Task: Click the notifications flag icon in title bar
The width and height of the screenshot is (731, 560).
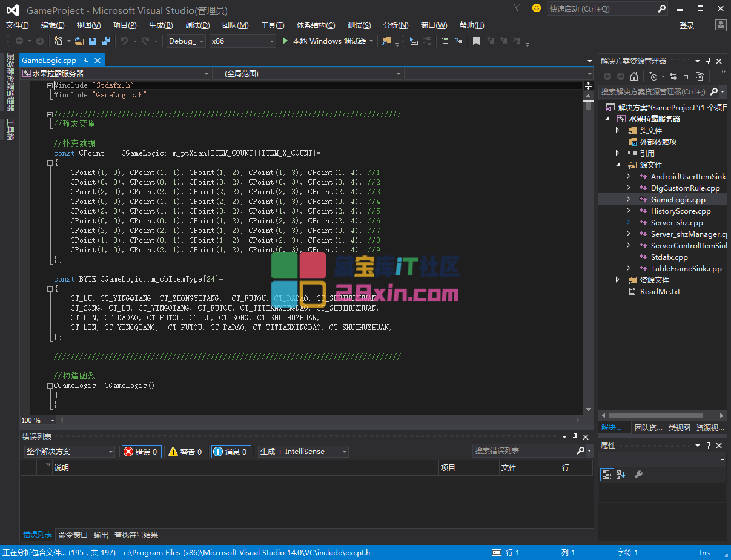Action: click(517, 8)
